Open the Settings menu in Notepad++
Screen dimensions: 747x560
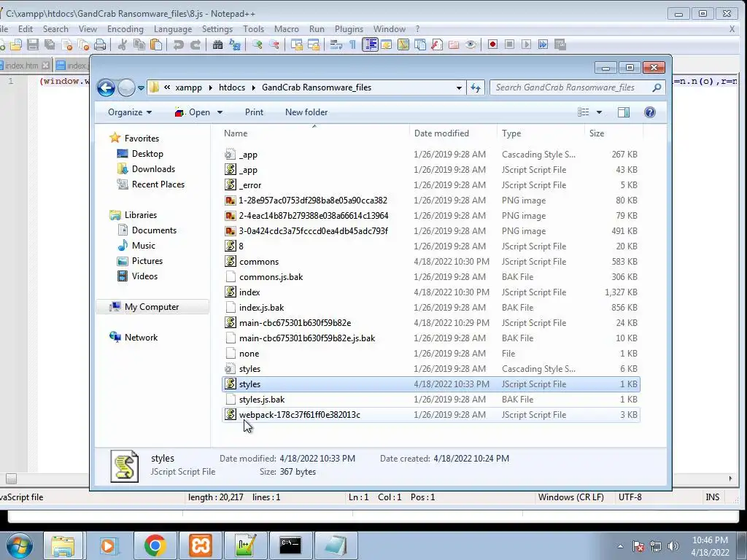tap(217, 29)
